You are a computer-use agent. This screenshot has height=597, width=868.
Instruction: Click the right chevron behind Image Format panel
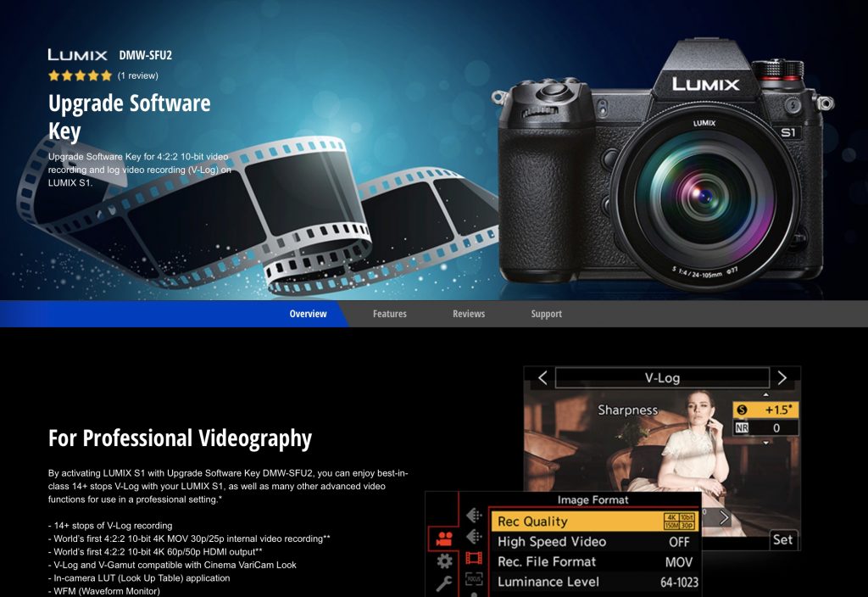(724, 518)
